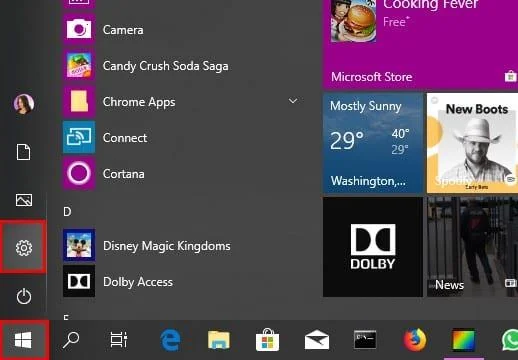The height and width of the screenshot is (360, 518).
Task: Open Task View on the taskbar
Action: pos(119,340)
